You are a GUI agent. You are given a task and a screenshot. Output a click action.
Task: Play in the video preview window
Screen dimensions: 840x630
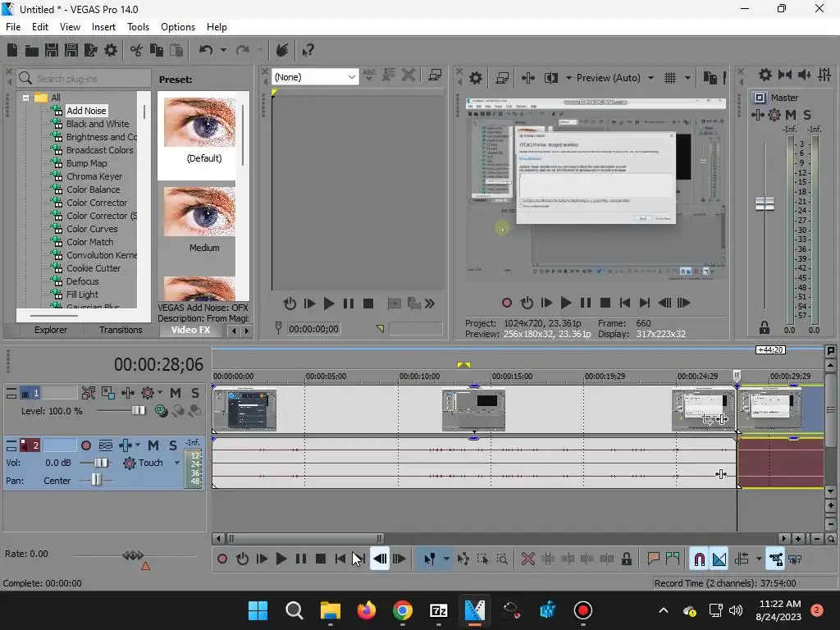[566, 304]
